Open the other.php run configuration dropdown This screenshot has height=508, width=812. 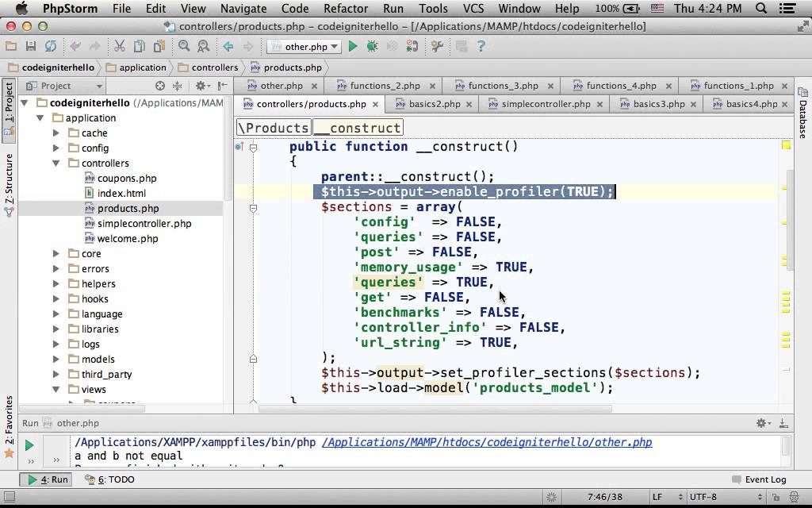[x=304, y=47]
